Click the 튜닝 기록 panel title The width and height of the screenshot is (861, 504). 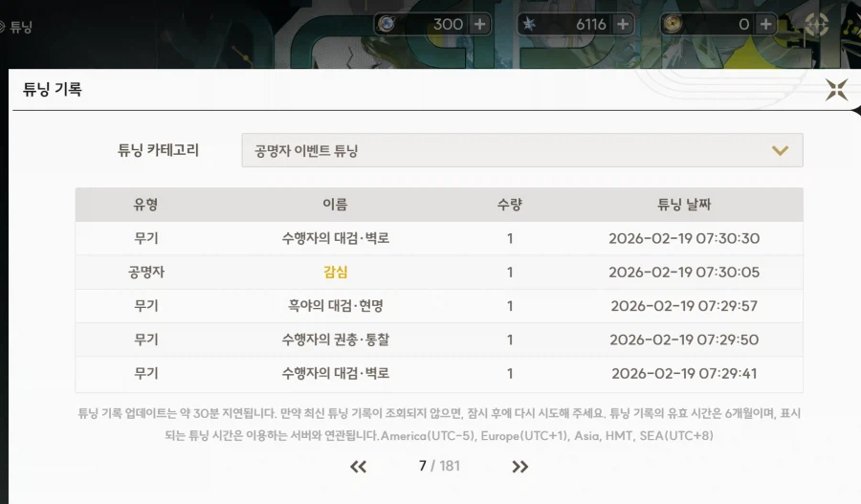coord(53,89)
